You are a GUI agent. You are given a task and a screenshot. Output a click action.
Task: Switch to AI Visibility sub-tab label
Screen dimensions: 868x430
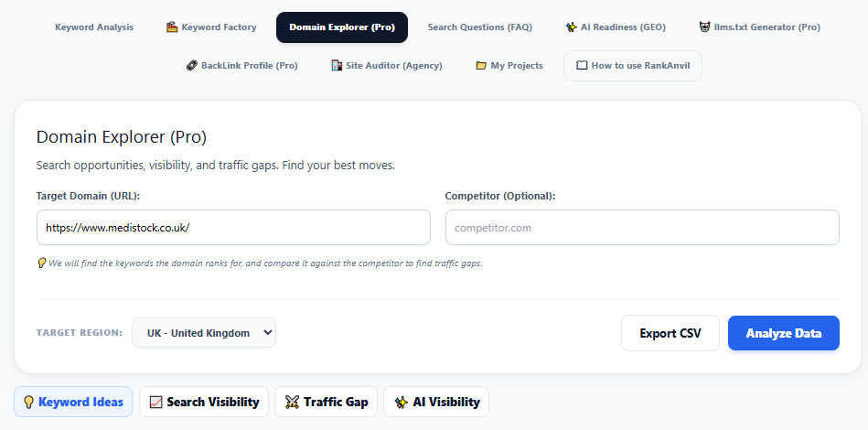click(x=446, y=402)
